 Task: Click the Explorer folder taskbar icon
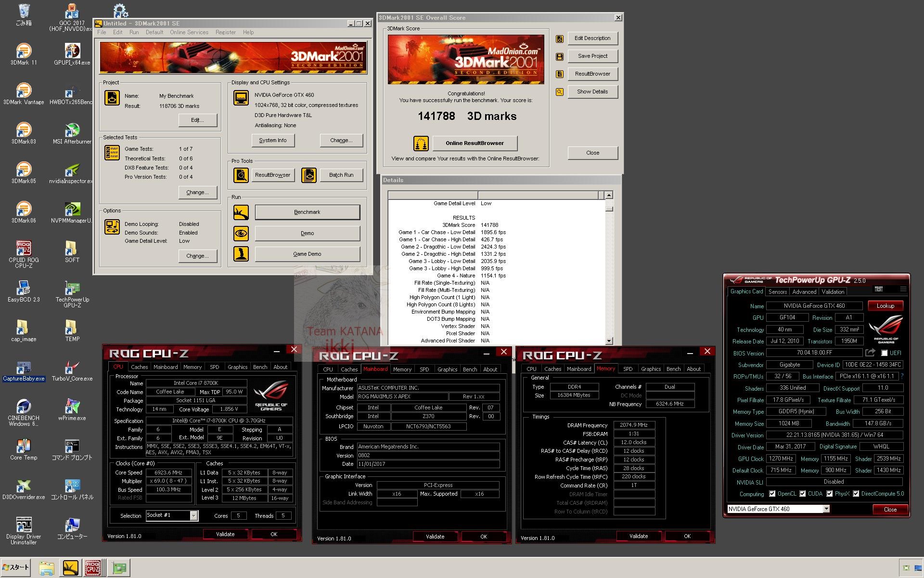click(x=46, y=568)
